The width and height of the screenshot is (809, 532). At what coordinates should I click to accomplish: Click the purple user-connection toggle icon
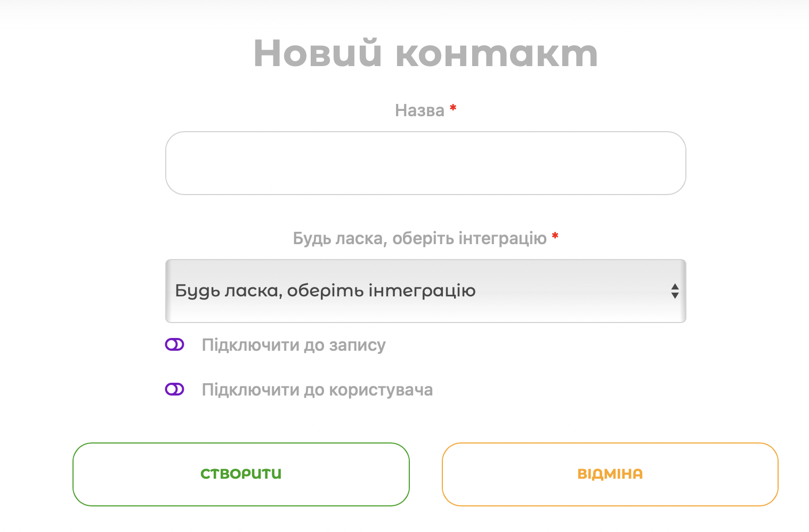[174, 389]
